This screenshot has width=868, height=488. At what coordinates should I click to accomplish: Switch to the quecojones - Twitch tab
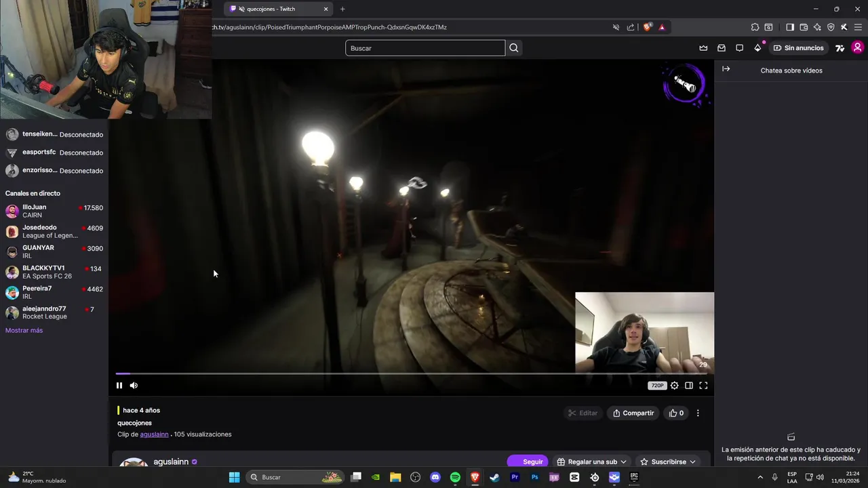click(278, 9)
